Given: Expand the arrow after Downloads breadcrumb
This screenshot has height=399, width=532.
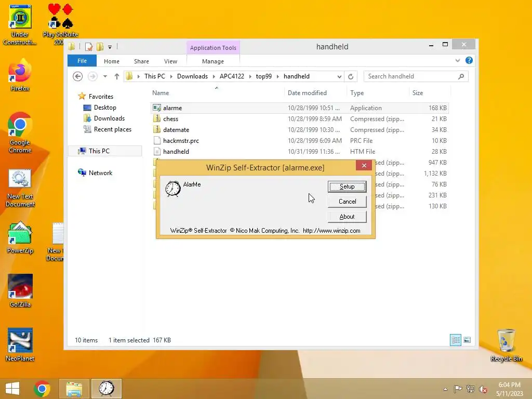Looking at the screenshot, I should [x=214, y=77].
